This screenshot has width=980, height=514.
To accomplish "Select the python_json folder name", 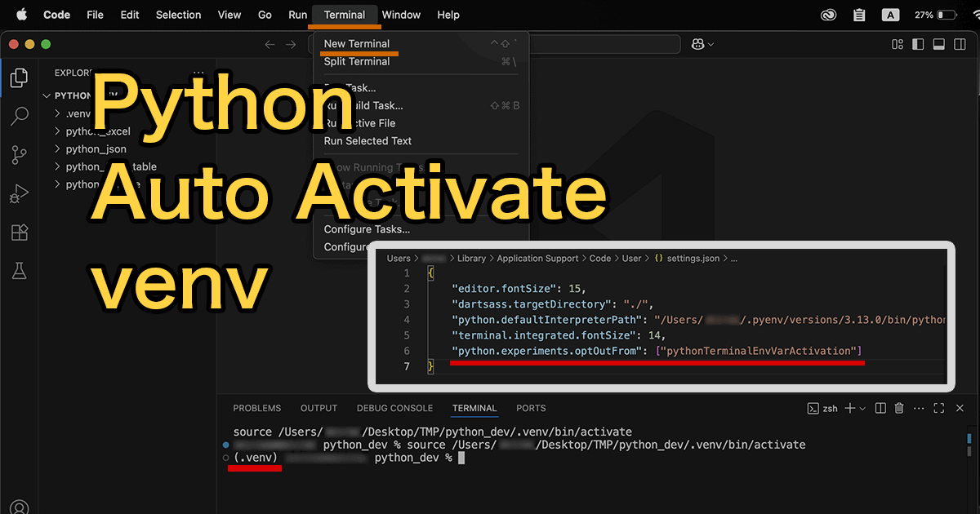I will coord(96,149).
